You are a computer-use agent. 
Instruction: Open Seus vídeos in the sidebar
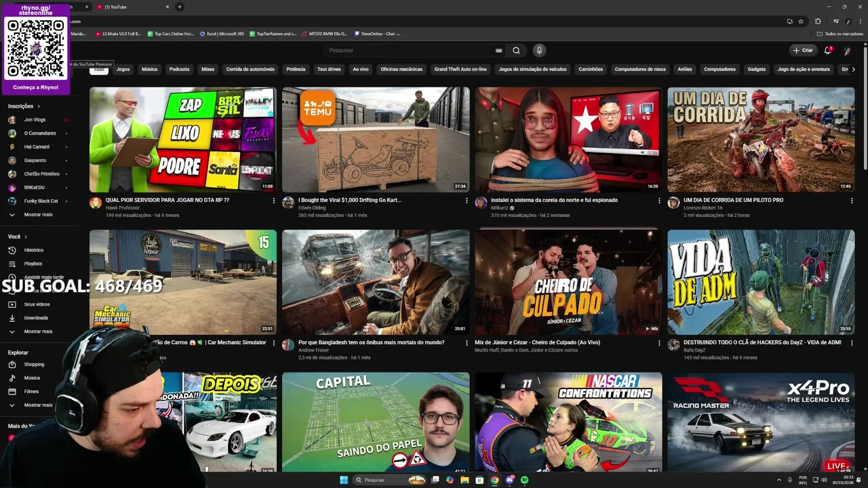pyautogui.click(x=37, y=304)
